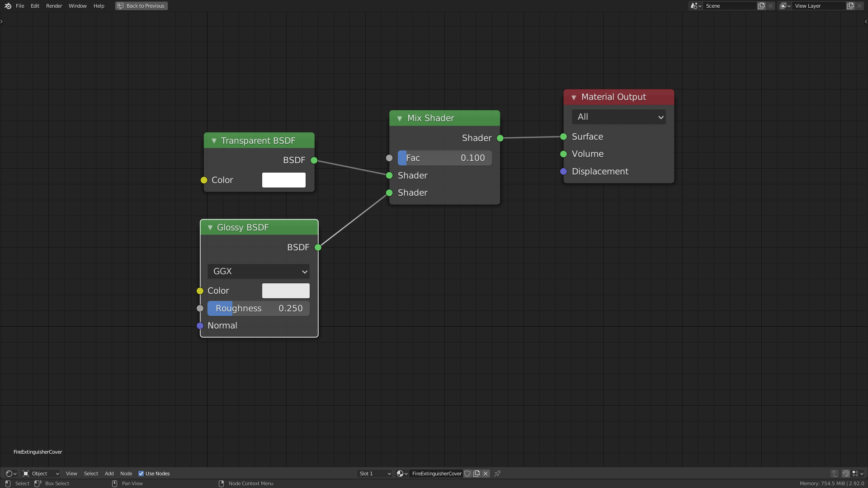Duplicate the FireExtinguisherCover material
The width and height of the screenshot is (868, 488).
[476, 474]
